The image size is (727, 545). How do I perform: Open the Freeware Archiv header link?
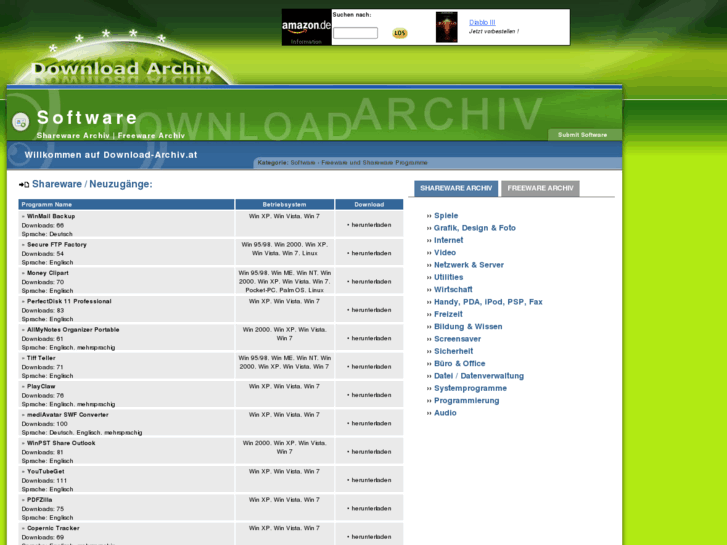151,135
